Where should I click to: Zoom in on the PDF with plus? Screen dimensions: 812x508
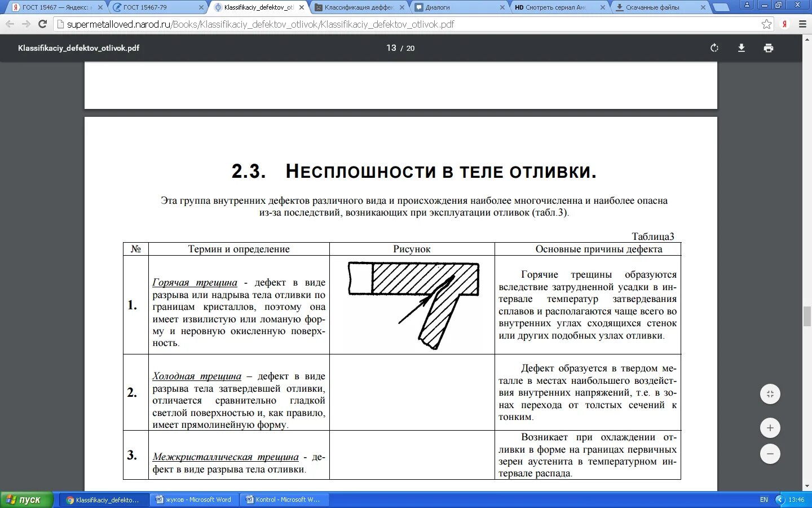[x=770, y=428]
